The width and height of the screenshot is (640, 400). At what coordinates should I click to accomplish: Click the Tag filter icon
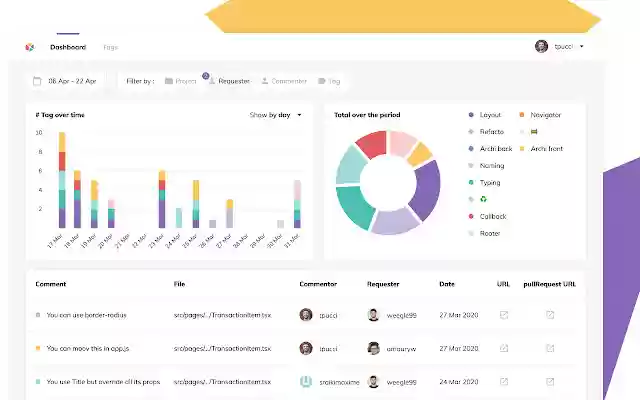pos(322,81)
